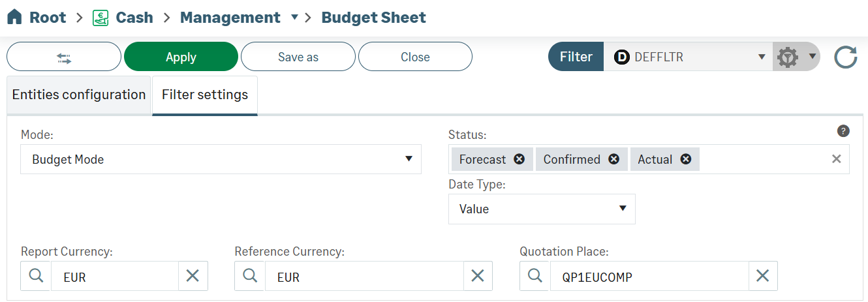Screen dimensions: 868x302
Task: Open the filter gear settings icon
Action: pyautogui.click(x=788, y=57)
